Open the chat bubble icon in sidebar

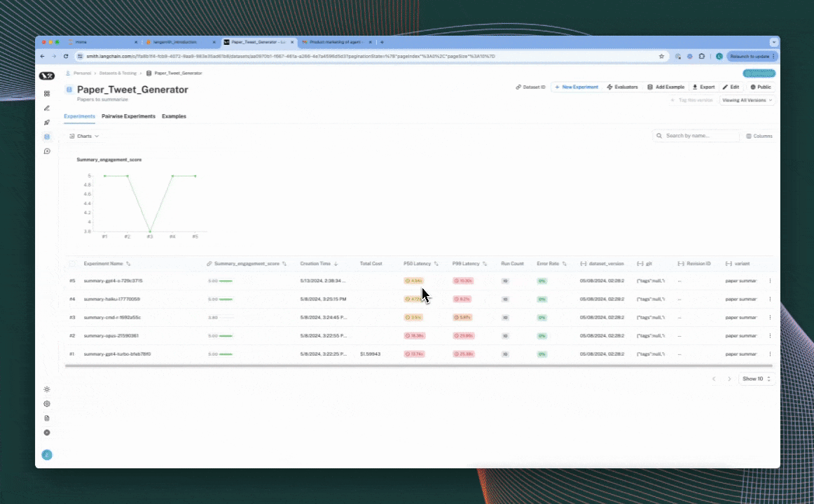pos(47,151)
